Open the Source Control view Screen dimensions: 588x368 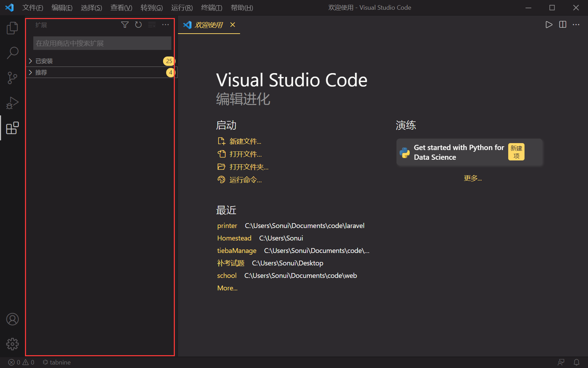tap(12, 78)
